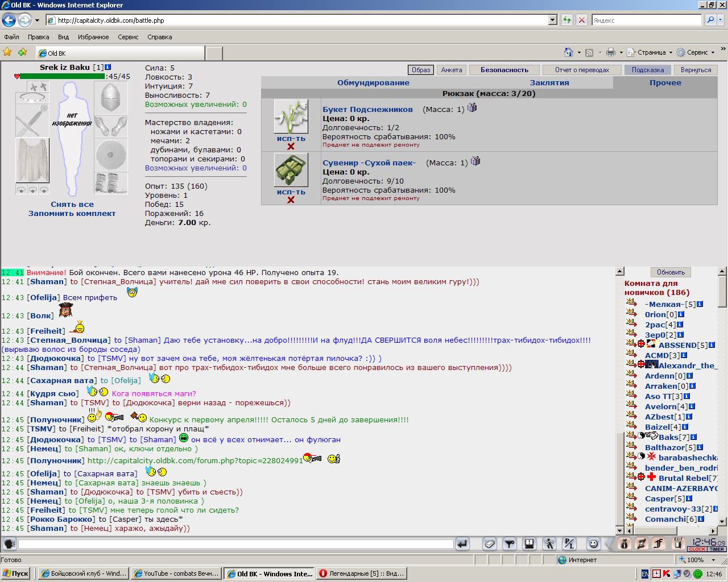Screen dimensions: 728x582
Task: Click the Favorites star icon
Action: [7, 52]
